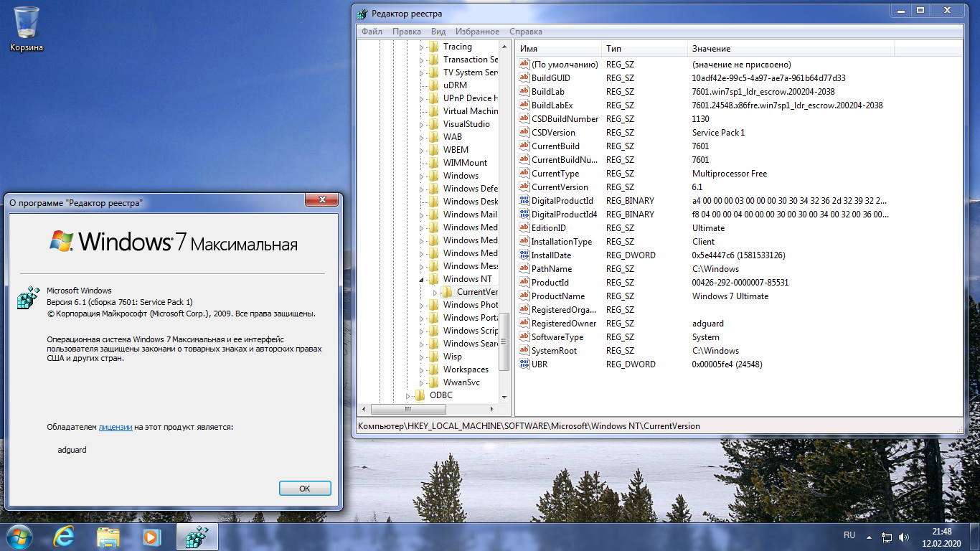
Task: Expand the ODBC tree node
Action: (409, 395)
